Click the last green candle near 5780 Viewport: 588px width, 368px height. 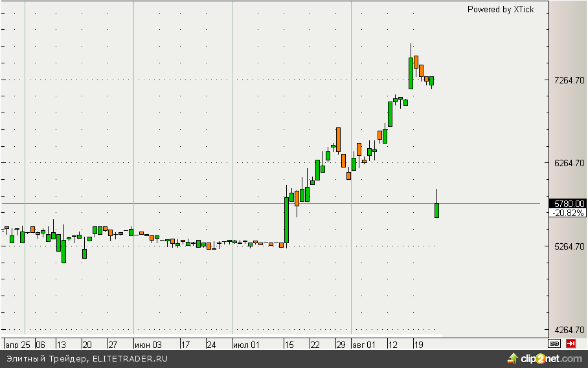[437, 210]
